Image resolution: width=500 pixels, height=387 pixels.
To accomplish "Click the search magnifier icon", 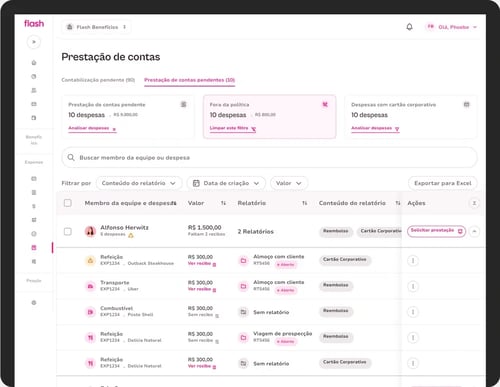I will (71, 157).
